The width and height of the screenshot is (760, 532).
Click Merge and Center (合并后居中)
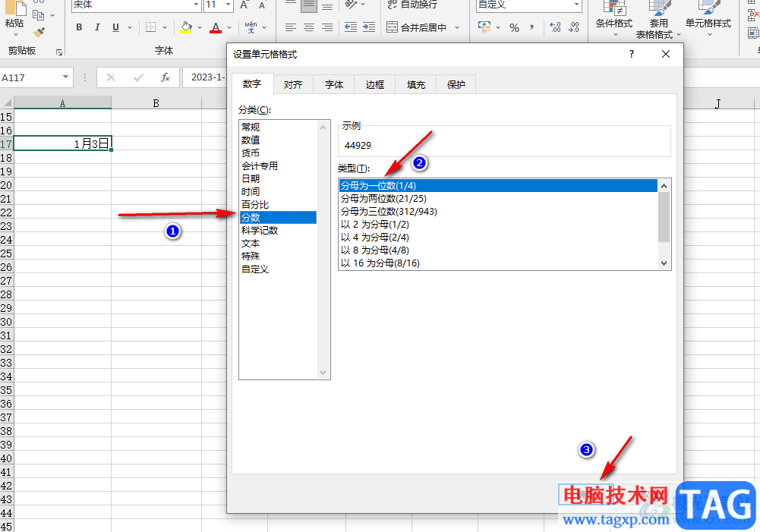(x=417, y=27)
